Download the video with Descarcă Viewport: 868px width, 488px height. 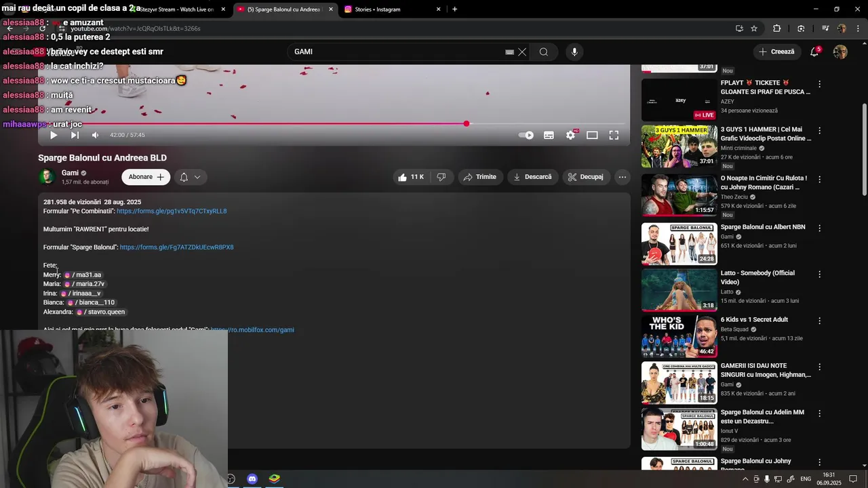(x=533, y=177)
